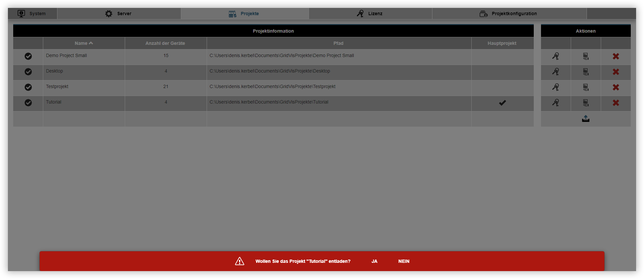This screenshot has width=644, height=279.
Task: Open the document icon in Testprojekt row
Action: pyautogui.click(x=586, y=87)
